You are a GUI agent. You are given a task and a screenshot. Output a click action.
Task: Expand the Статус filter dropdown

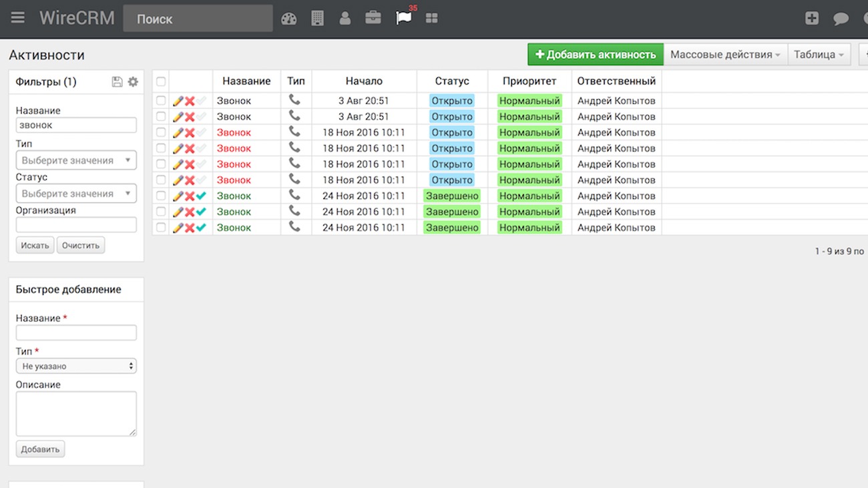[x=76, y=194]
